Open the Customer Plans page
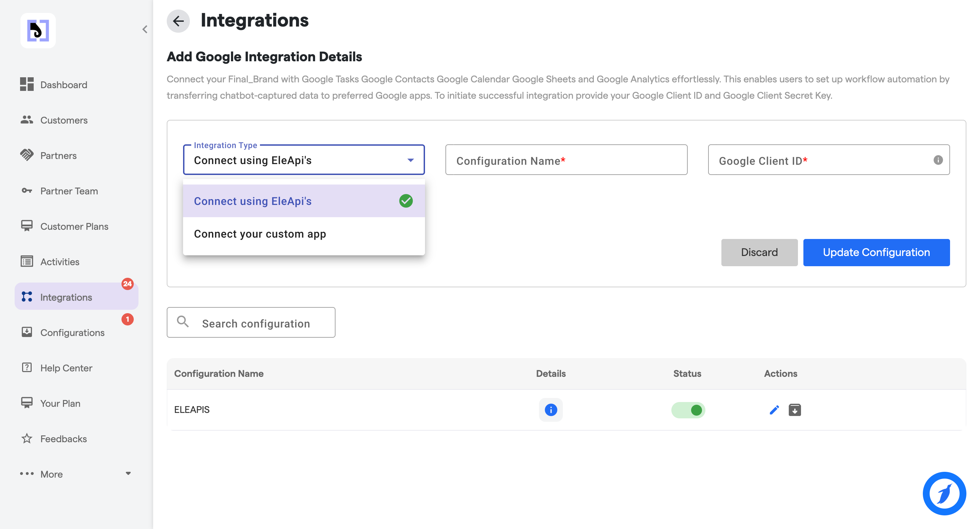The width and height of the screenshot is (980, 529). tap(74, 226)
